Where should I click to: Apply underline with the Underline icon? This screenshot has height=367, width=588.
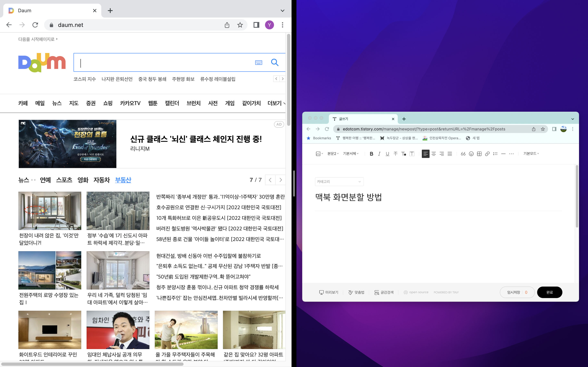click(x=387, y=154)
